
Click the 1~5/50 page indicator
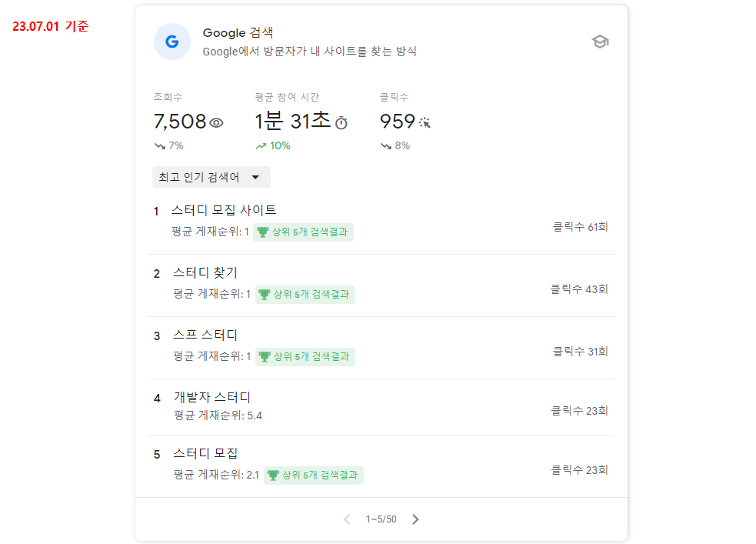381,519
